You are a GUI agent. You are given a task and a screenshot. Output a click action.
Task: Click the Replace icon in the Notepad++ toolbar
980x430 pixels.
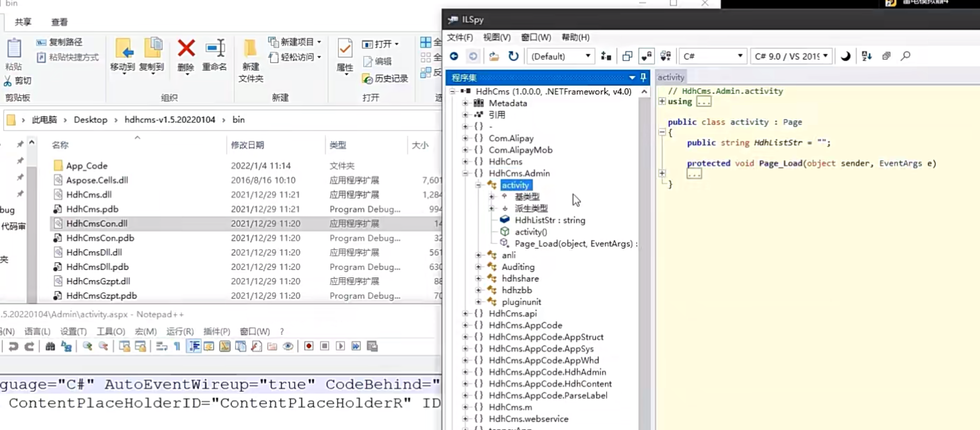[66, 346]
